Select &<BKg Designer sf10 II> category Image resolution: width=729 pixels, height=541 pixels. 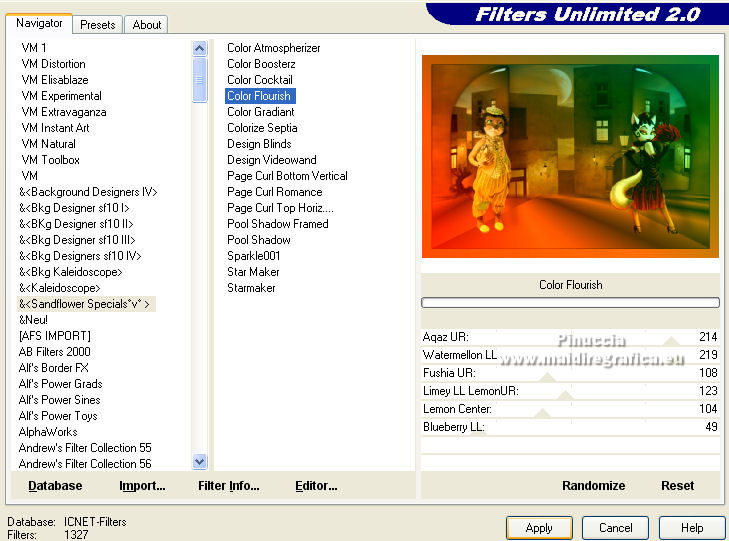point(76,224)
